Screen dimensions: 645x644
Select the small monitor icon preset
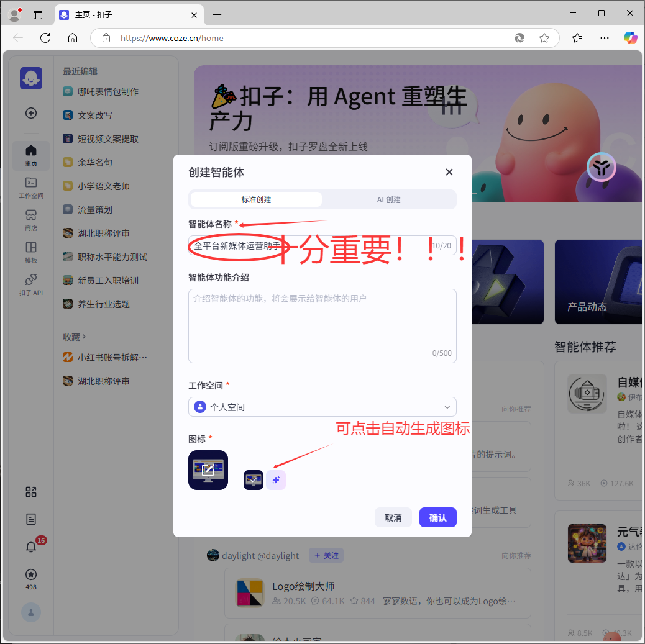coord(254,480)
